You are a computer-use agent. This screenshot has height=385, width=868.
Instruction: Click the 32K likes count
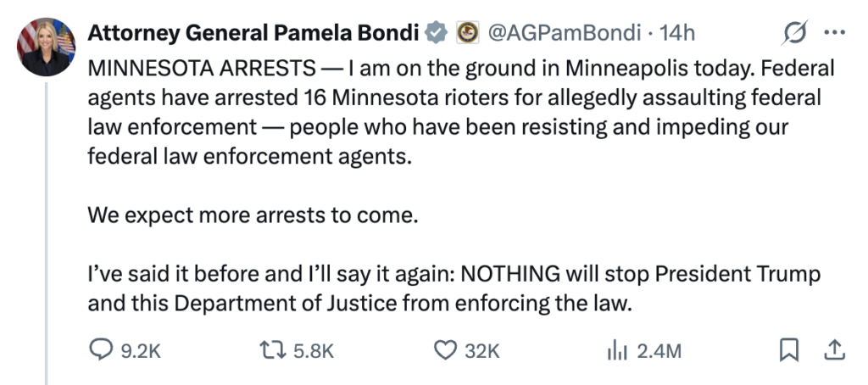click(x=483, y=350)
